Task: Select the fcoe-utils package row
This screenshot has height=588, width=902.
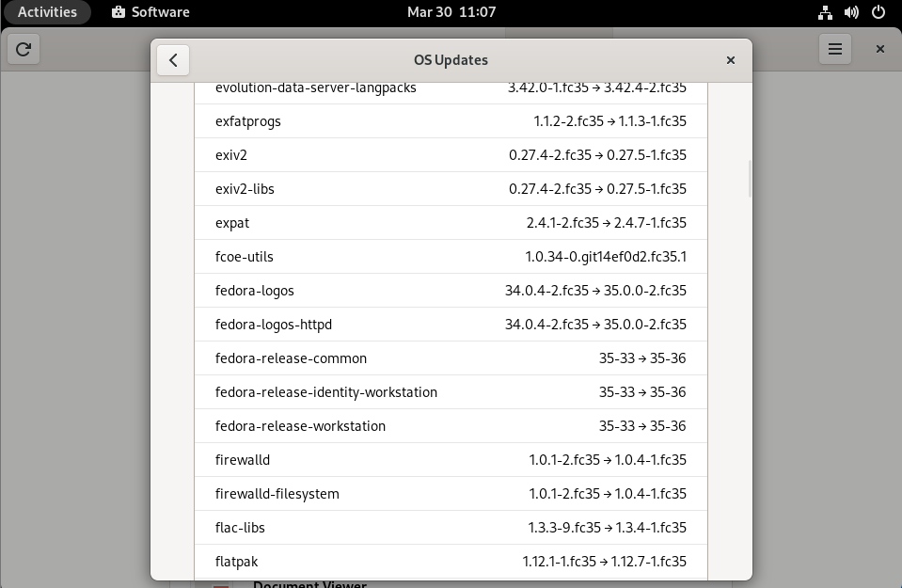Action: (451, 257)
